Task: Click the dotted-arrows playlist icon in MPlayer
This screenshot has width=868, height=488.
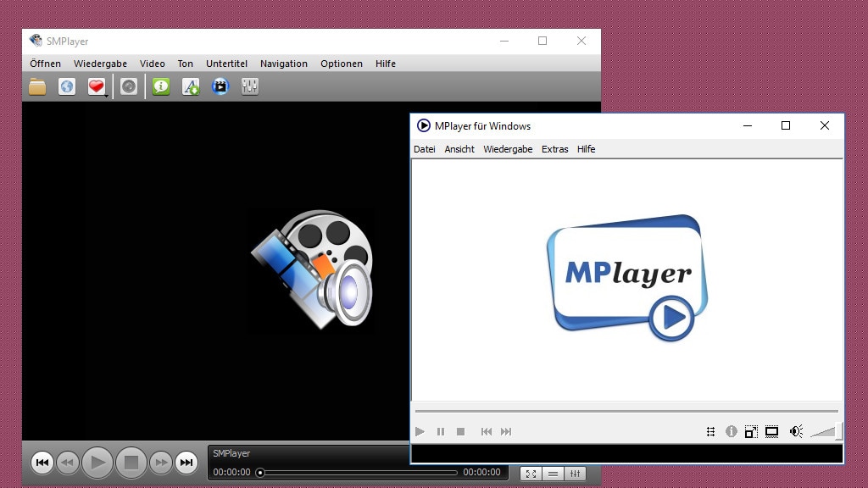Action: pyautogui.click(x=711, y=431)
